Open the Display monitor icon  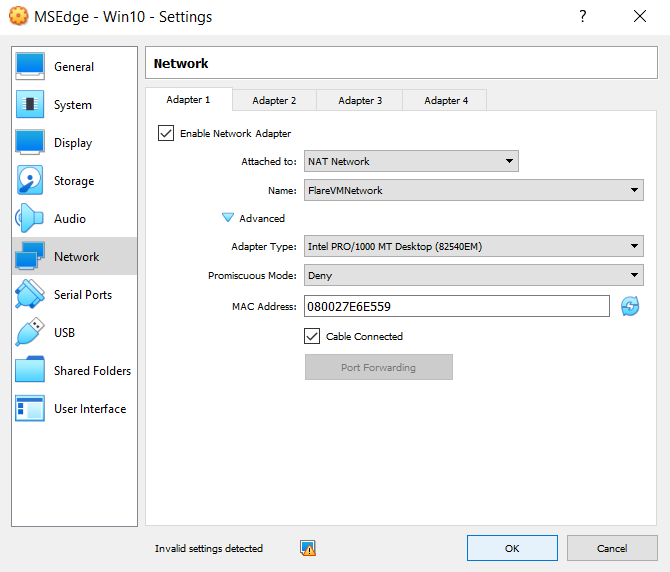[30, 142]
